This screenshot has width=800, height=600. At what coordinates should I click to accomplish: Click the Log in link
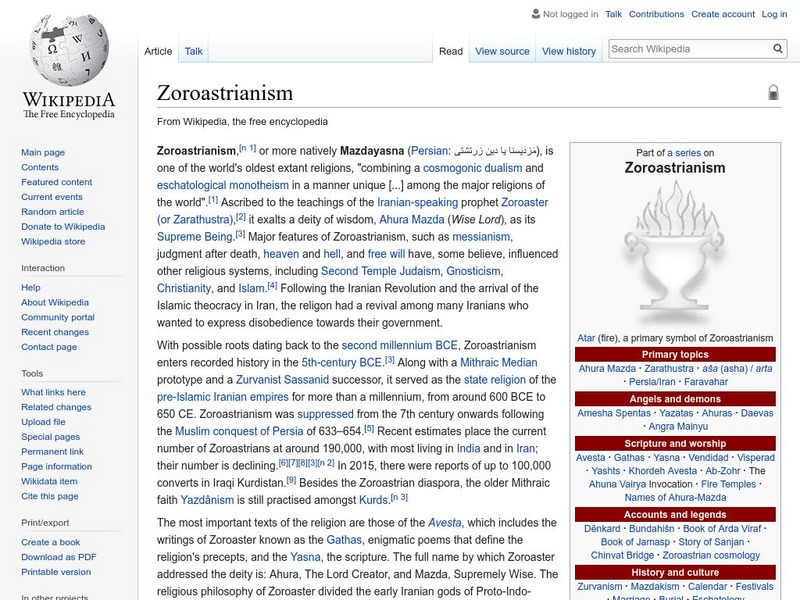774,14
